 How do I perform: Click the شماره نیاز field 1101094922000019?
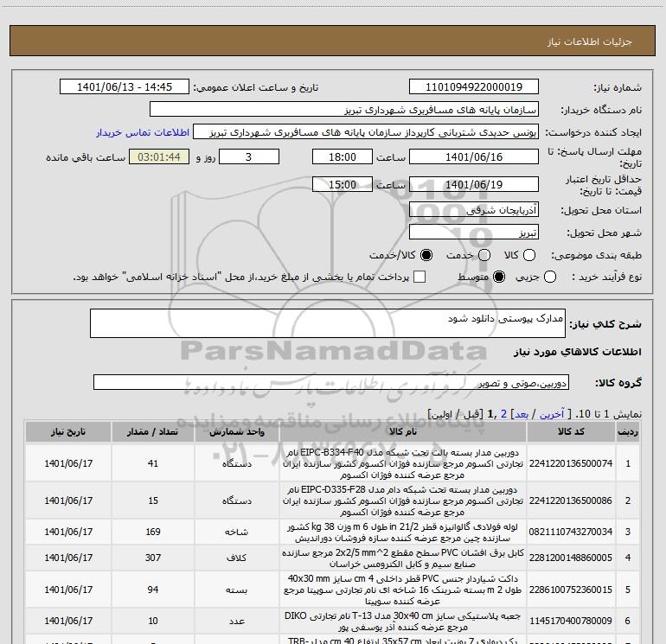tap(474, 87)
